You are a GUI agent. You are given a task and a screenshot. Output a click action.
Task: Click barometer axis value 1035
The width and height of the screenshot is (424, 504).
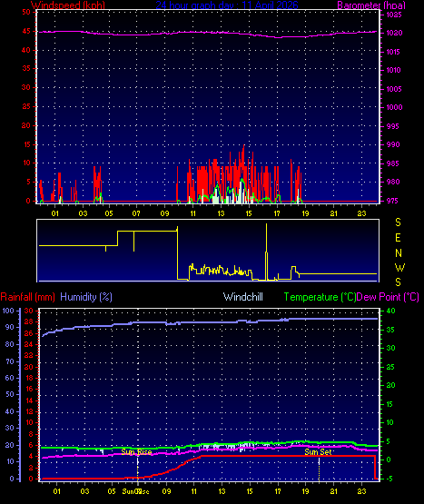click(394, 15)
